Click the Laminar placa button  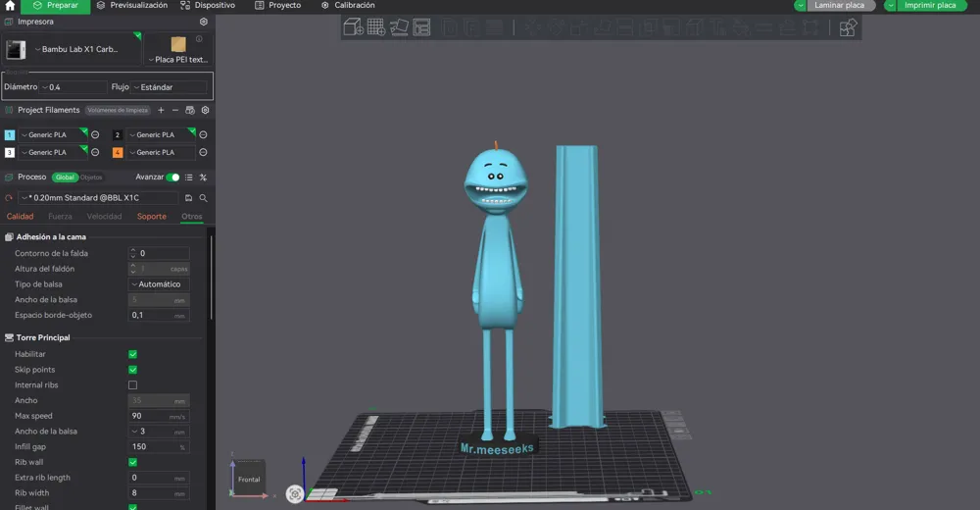(841, 6)
